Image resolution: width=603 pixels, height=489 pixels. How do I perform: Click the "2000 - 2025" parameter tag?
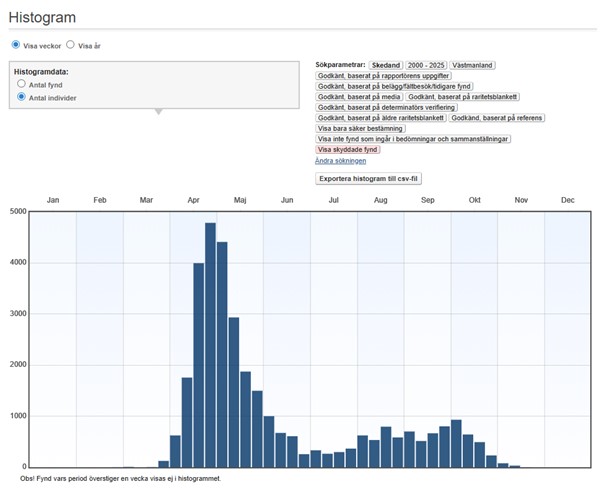(425, 64)
